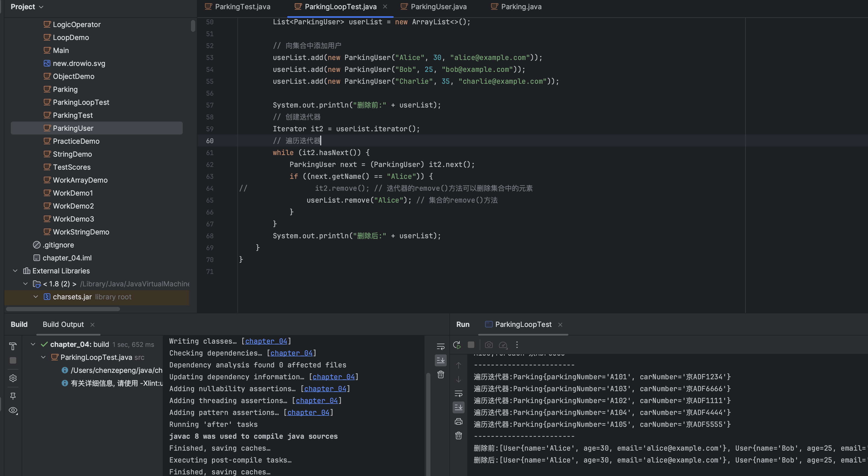Select the StringDemo class in project tree
The width and height of the screenshot is (868, 476).
pos(72,154)
